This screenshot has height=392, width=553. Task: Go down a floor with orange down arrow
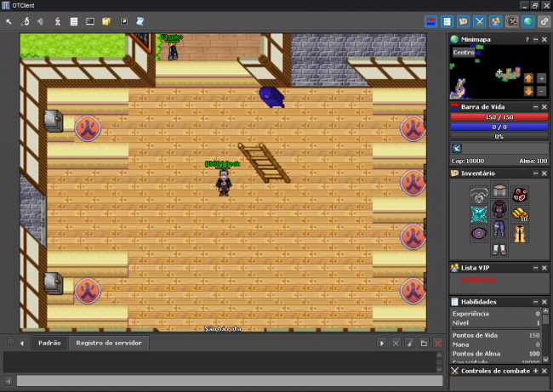coord(528,91)
